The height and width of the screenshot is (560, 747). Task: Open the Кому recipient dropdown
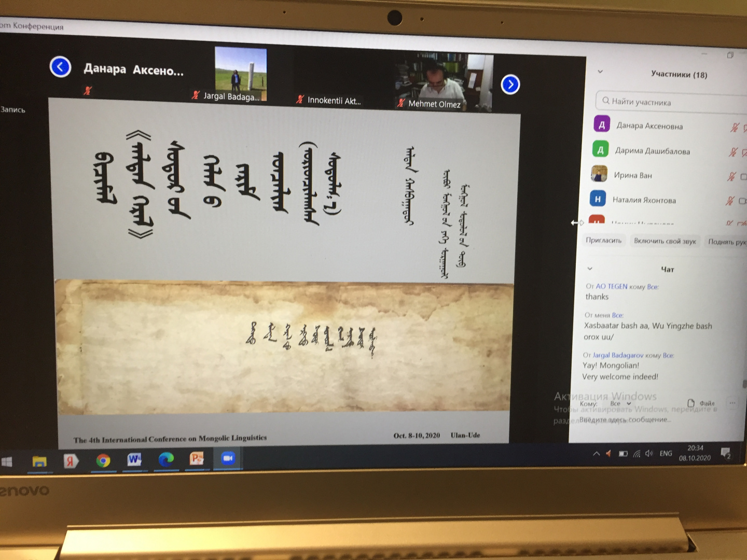(x=620, y=403)
